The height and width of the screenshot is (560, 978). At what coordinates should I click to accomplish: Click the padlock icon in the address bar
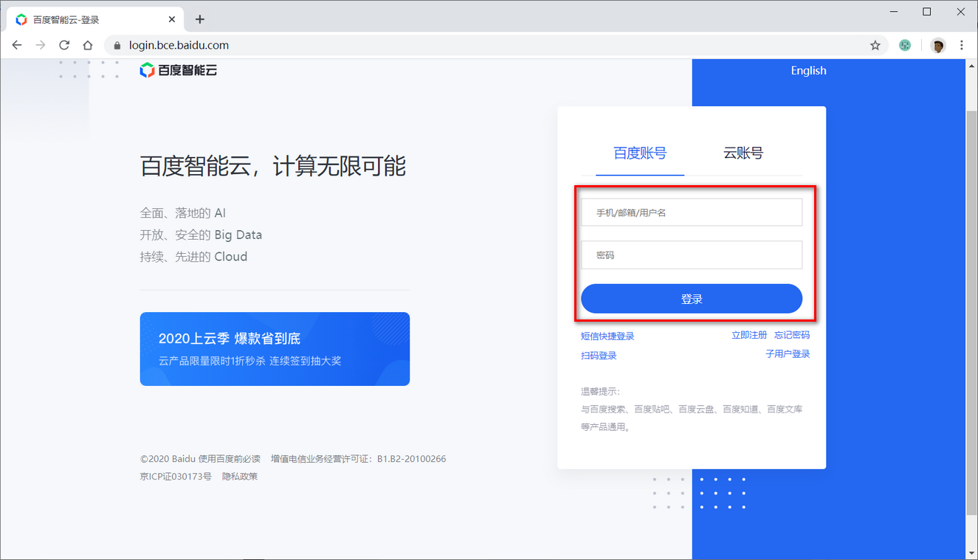(x=117, y=45)
